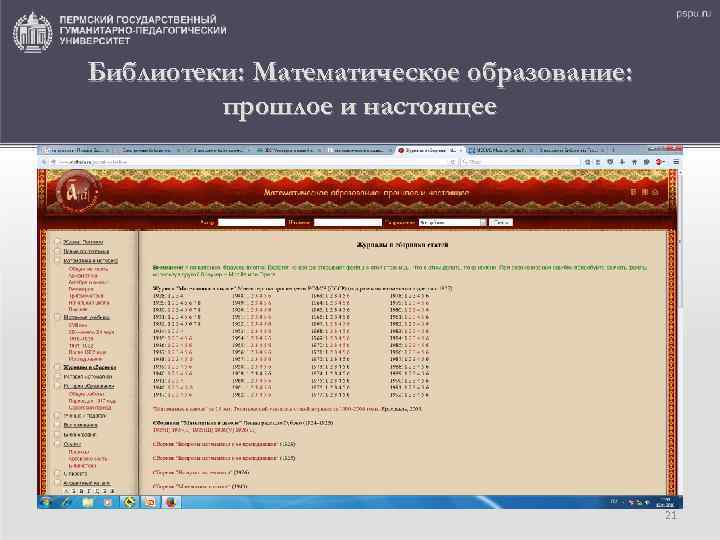Open the 'Арифметика' subsection link in the sidebar

[x=83, y=276]
